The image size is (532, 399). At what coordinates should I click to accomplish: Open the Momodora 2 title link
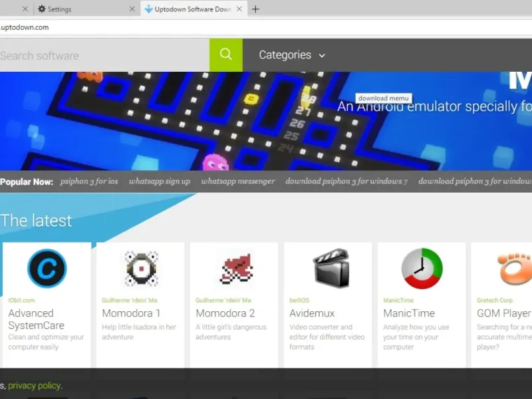[225, 313]
